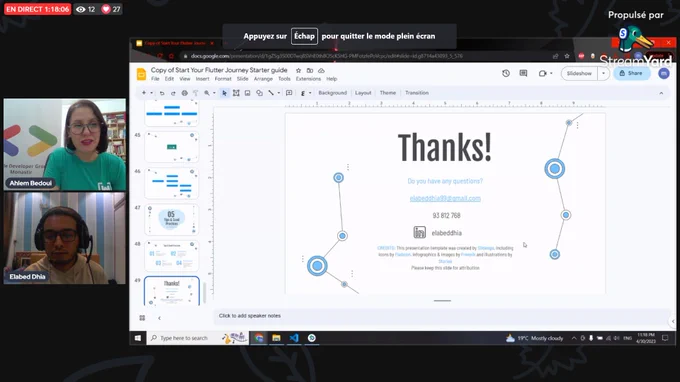Image resolution: width=680 pixels, height=382 pixels.
Task: Select the line tool
Action: [x=271, y=93]
